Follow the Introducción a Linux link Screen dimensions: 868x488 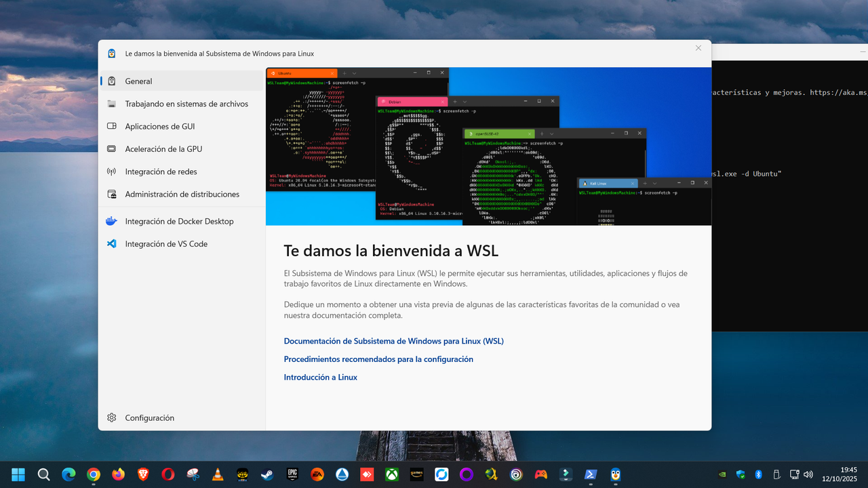pos(320,377)
